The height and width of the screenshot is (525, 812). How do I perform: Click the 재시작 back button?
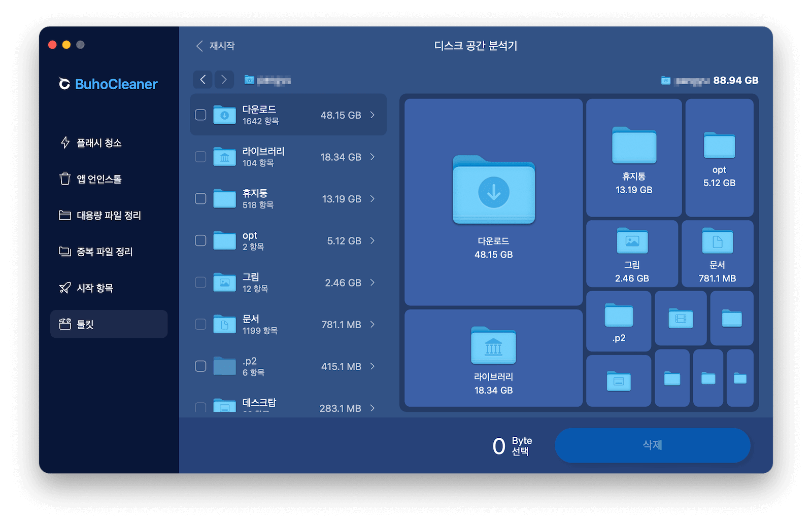point(215,46)
